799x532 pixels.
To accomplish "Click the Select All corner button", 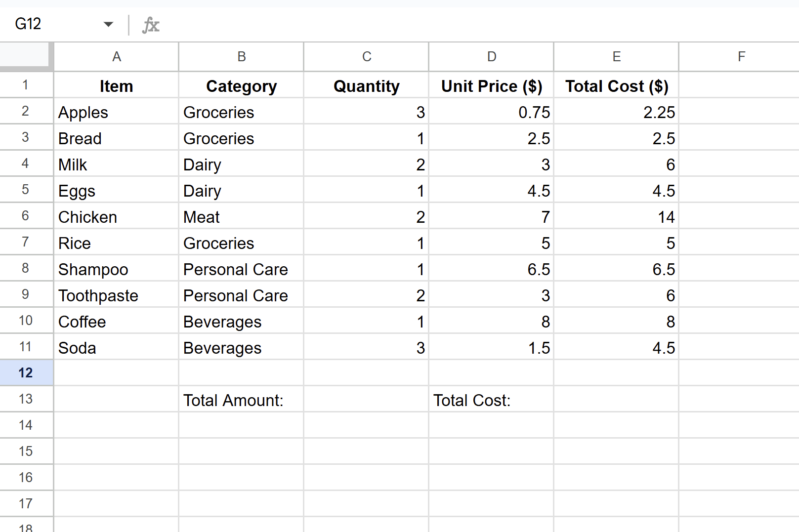I will coord(26,56).
